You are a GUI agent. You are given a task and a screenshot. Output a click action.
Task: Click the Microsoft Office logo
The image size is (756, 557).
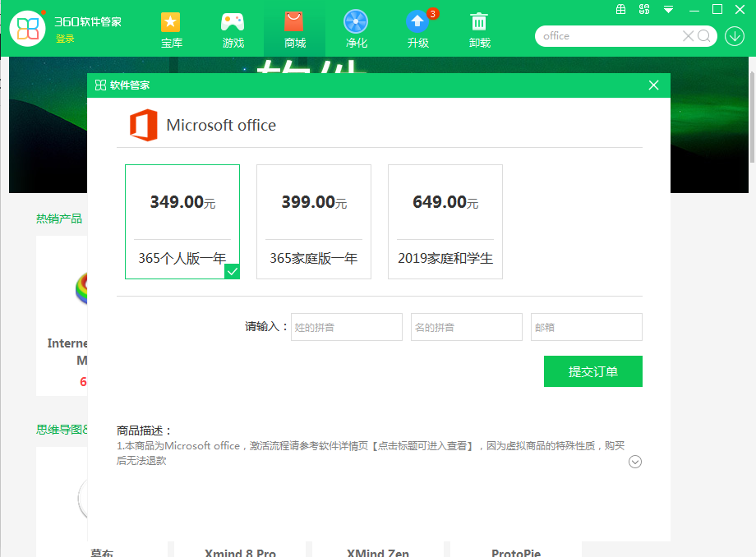144,125
